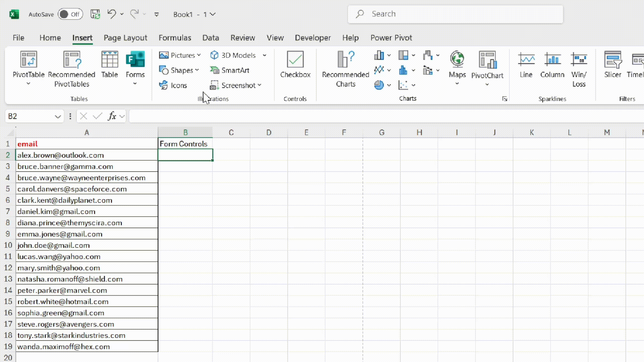
Task: Switch to the Developer tab
Action: (313, 38)
